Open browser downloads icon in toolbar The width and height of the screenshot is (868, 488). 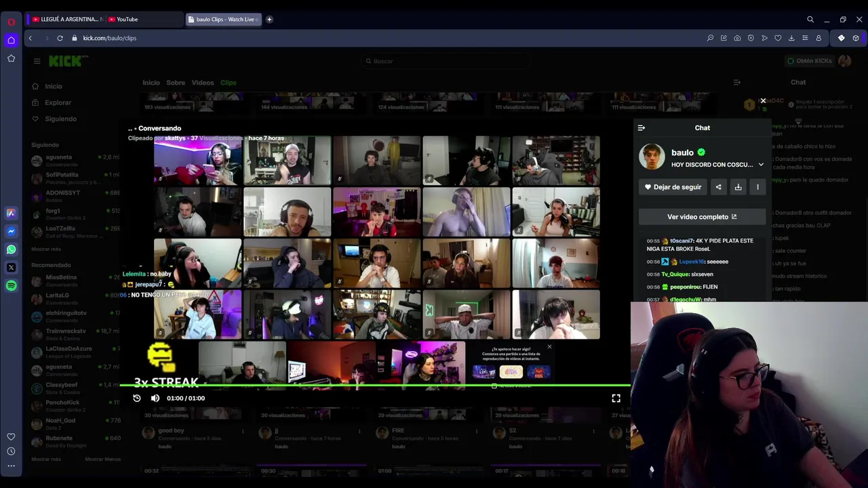coord(791,38)
